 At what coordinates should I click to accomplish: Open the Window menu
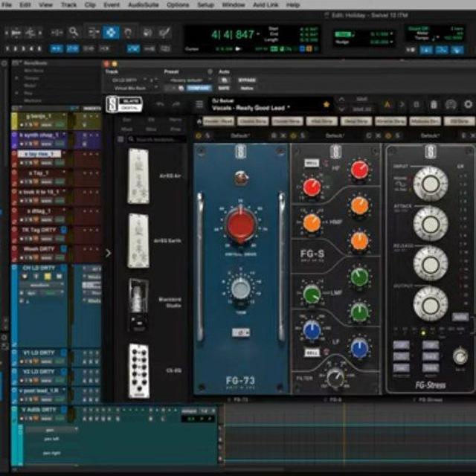(234, 5)
